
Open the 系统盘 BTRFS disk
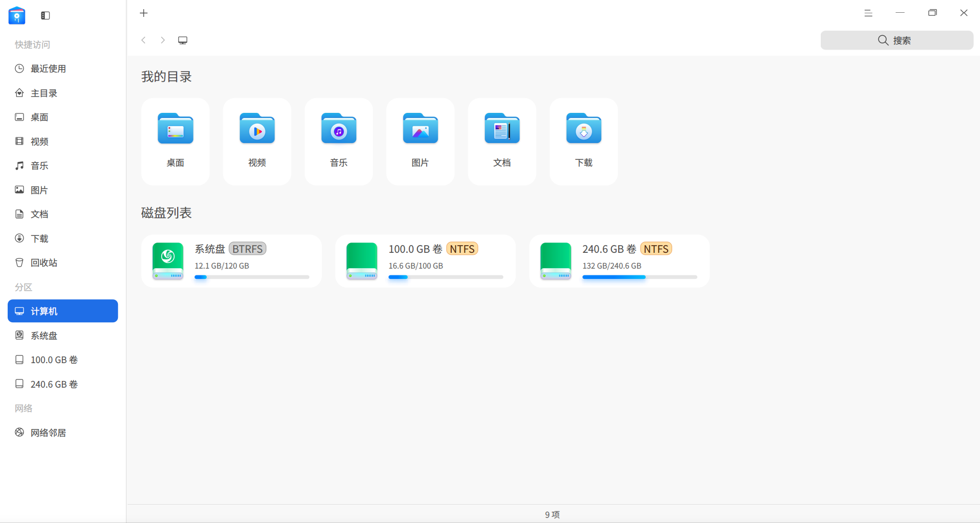(x=232, y=261)
